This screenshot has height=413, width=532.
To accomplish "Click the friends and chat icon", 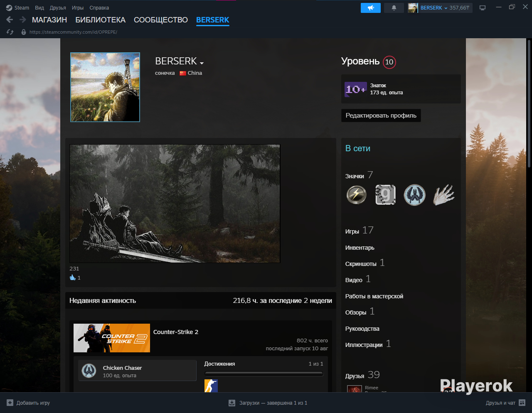I will (522, 403).
